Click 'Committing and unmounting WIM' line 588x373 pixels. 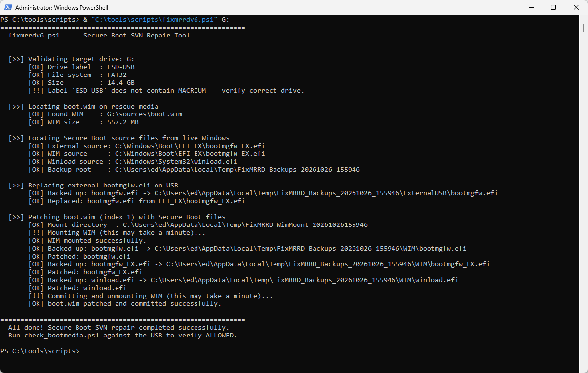(151, 296)
